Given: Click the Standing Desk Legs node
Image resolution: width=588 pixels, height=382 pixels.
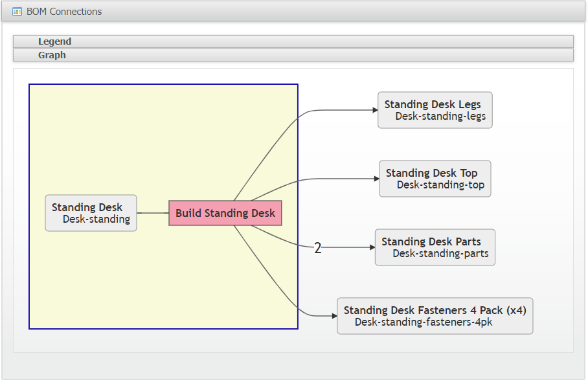Looking at the screenshot, I should point(435,110).
